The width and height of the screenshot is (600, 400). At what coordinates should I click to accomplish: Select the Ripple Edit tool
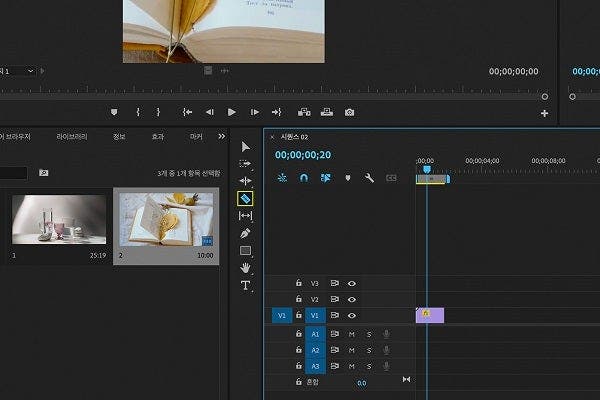pyautogui.click(x=246, y=181)
